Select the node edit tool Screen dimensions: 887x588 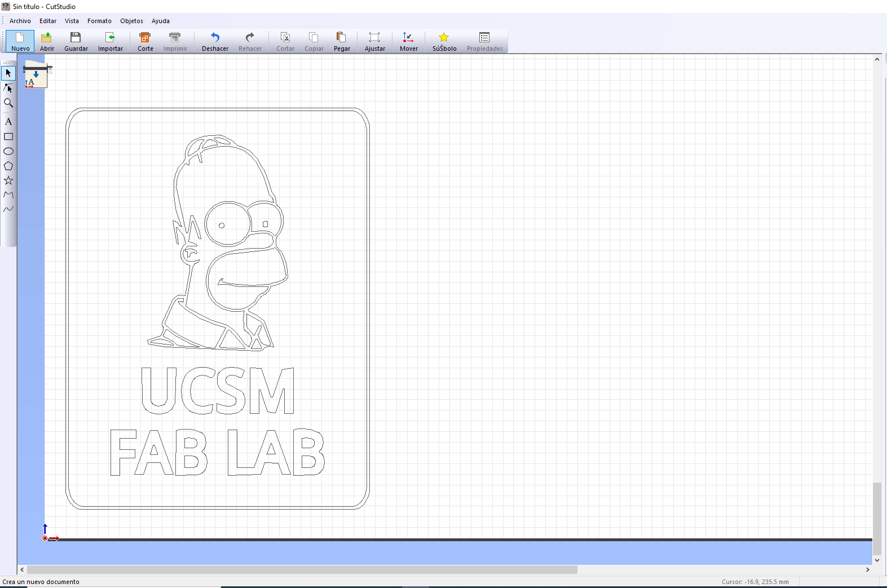point(8,88)
